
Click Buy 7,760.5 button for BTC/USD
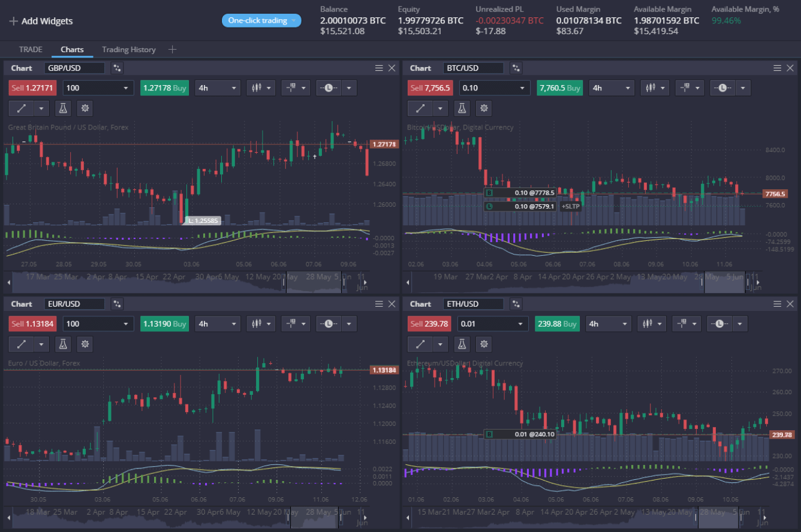[559, 88]
